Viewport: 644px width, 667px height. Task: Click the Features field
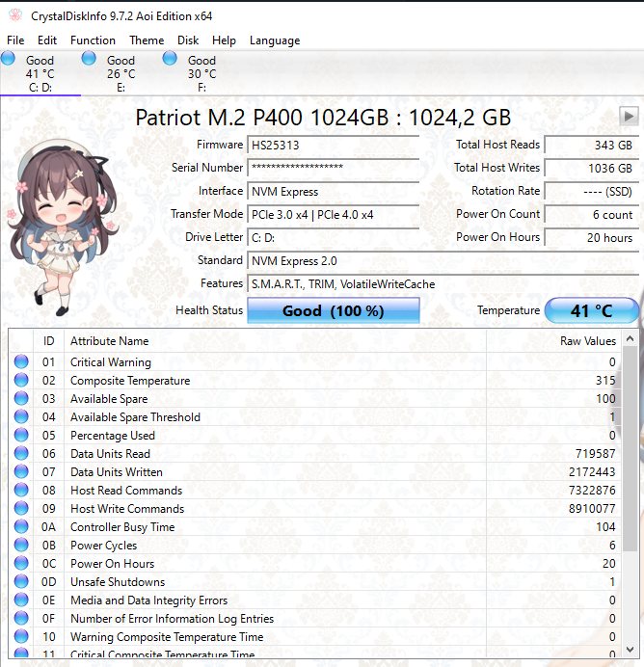coord(443,283)
